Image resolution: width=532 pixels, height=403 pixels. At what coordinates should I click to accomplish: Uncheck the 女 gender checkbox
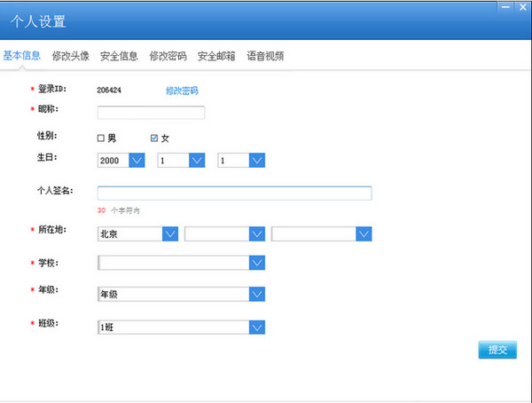click(x=154, y=138)
